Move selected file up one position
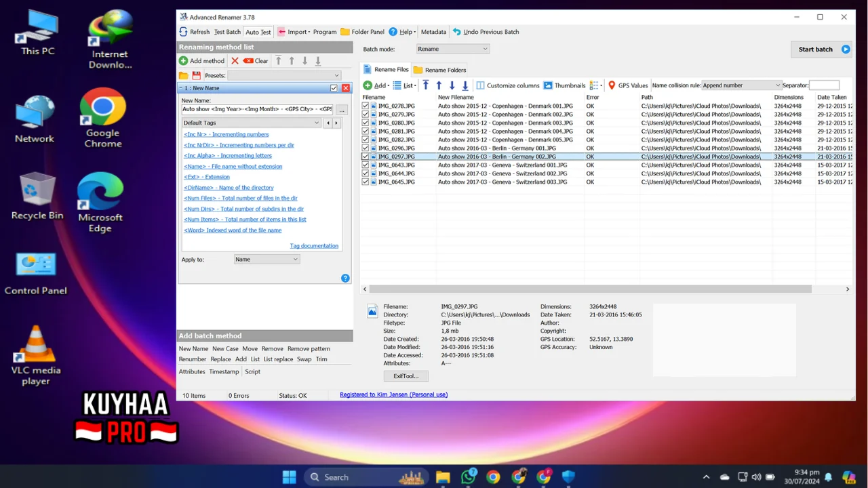868x488 pixels. (439, 85)
